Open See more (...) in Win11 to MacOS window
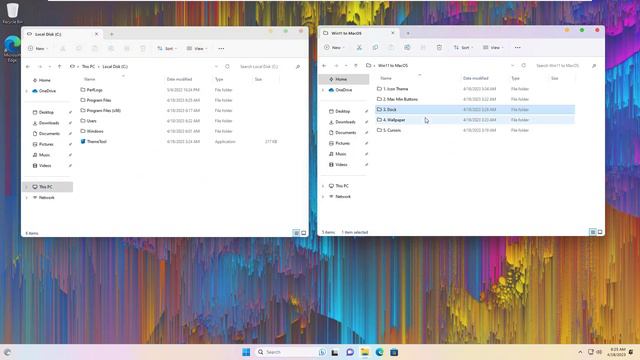The width and height of the screenshot is (640, 360). 518,48
